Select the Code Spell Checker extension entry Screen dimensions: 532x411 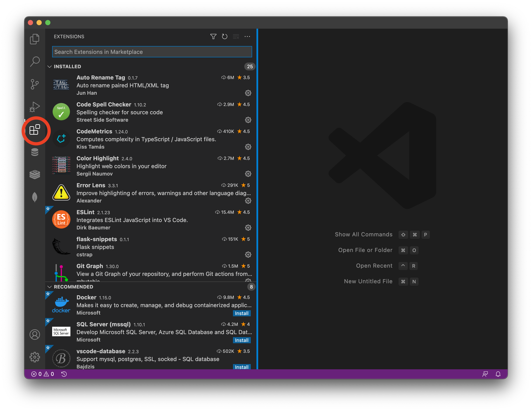coord(146,112)
